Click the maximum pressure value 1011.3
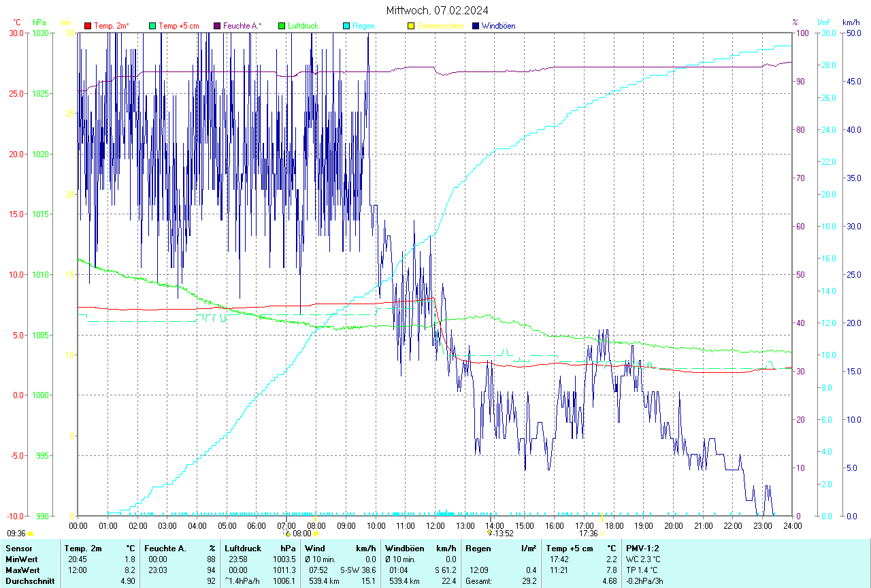 tap(284, 570)
